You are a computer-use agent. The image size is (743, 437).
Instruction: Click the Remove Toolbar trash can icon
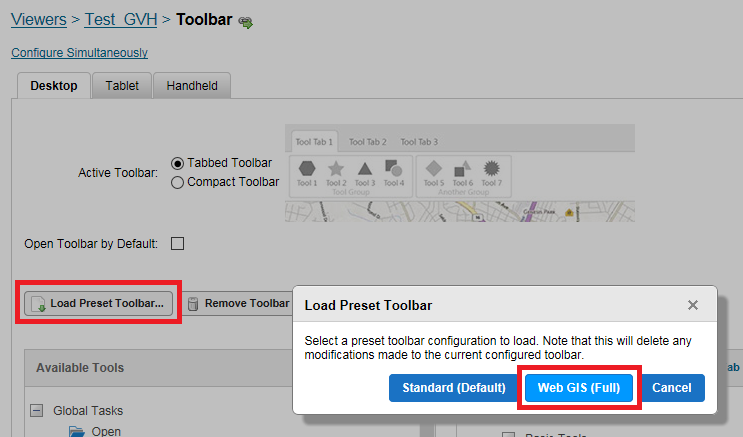pos(193,304)
